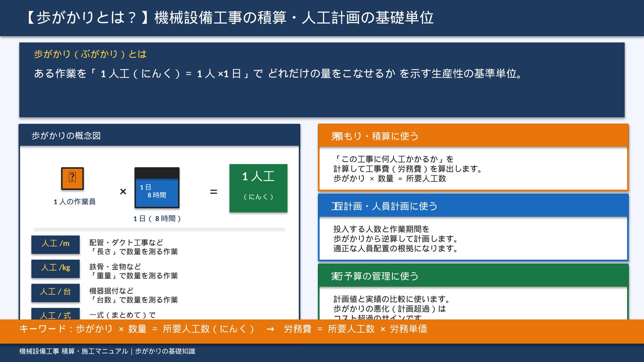
Task: Click the orange worker icon with question mark
Action: point(72,178)
